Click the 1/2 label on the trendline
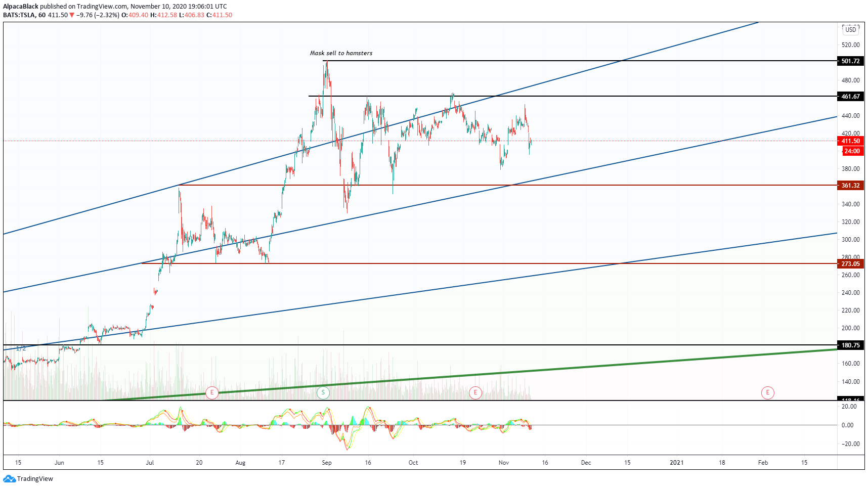This screenshot has height=488, width=868. pyautogui.click(x=21, y=348)
